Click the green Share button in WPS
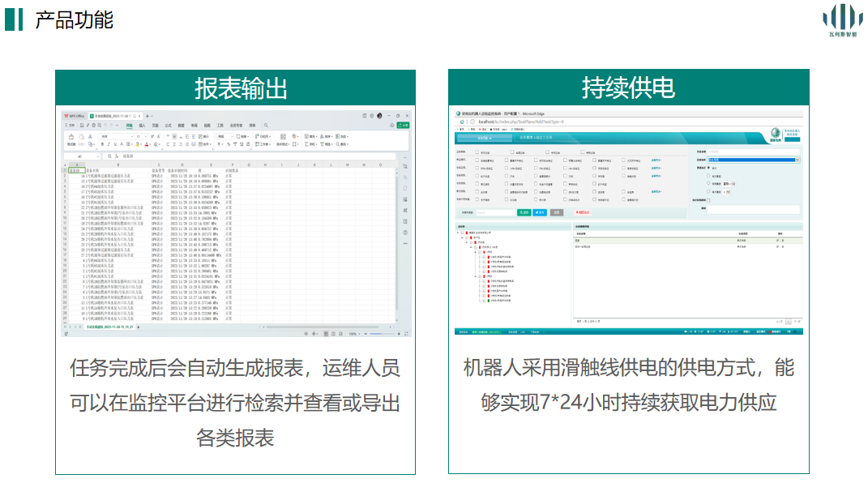The width and height of the screenshot is (868, 483). pyautogui.click(x=403, y=125)
